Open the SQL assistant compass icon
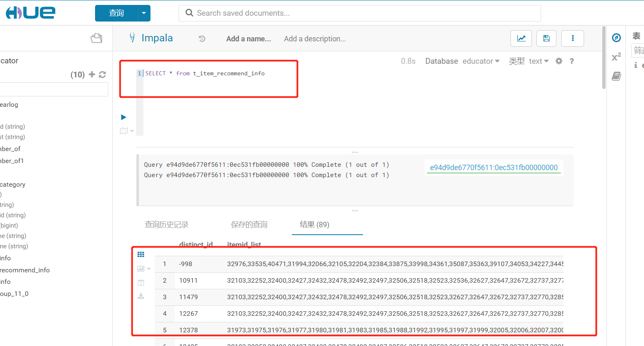The width and height of the screenshot is (644, 346). coord(616,37)
